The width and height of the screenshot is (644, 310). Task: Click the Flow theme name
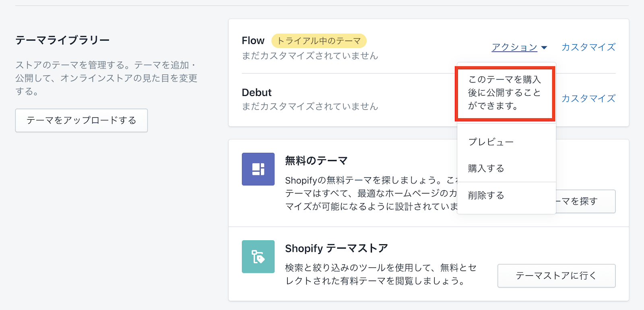(253, 41)
